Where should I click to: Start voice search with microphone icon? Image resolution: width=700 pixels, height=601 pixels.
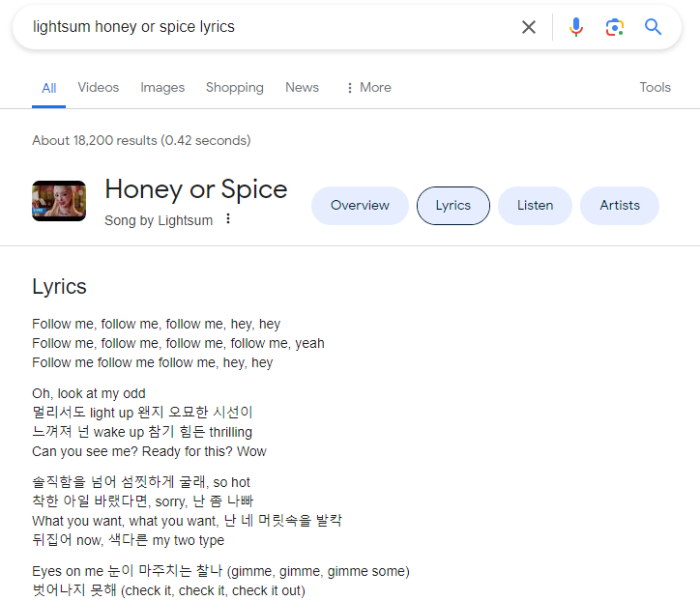576,27
